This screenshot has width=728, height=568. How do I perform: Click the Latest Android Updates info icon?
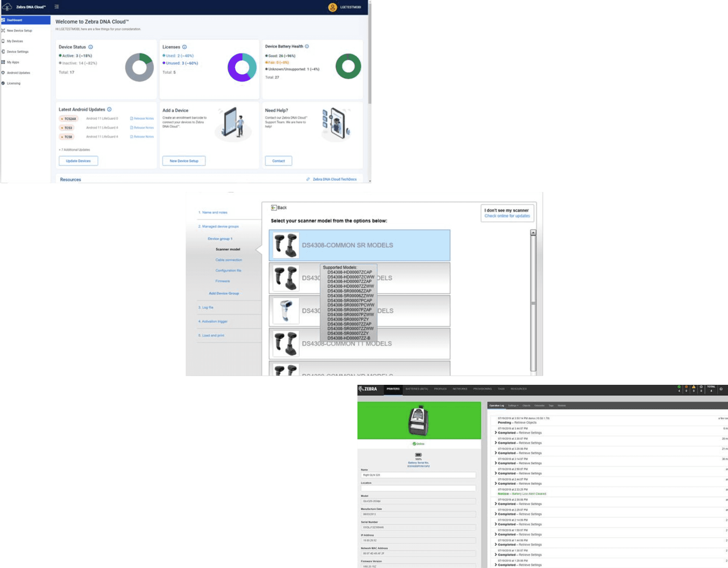(110, 110)
